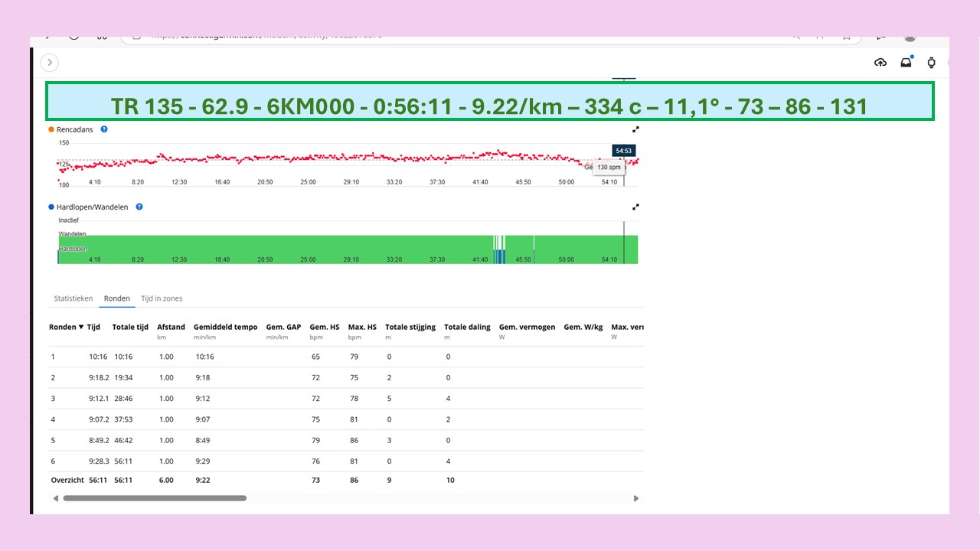This screenshot has height=551, width=980.
Task: Select the Ronden tab
Action: (x=117, y=298)
